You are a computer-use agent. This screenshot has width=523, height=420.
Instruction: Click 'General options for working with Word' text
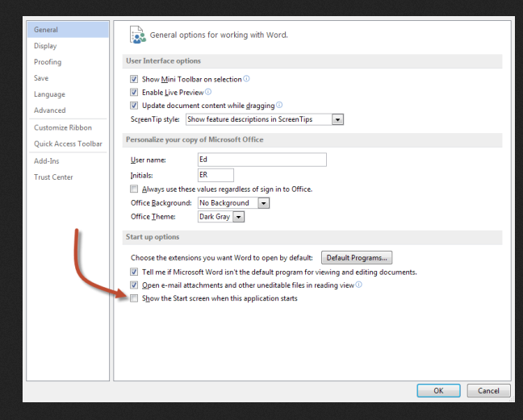point(219,35)
